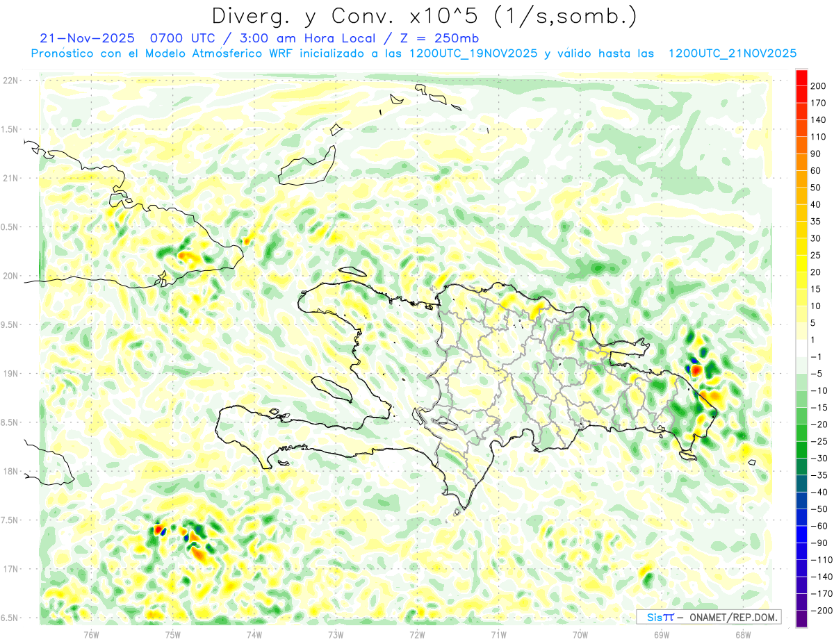Click the colorbar label "-170"
Viewport: 834px width, 644px height.
[822, 594]
